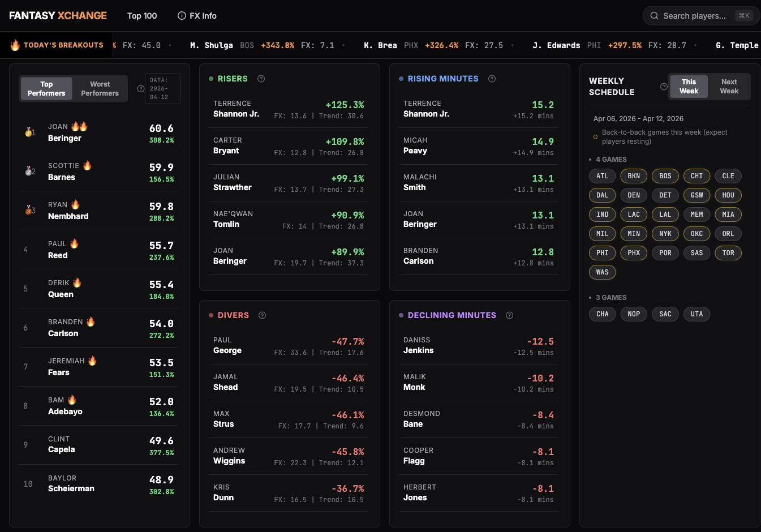
Task: Open Terrence Shannon Jr. in Risers
Action: [x=289, y=109]
